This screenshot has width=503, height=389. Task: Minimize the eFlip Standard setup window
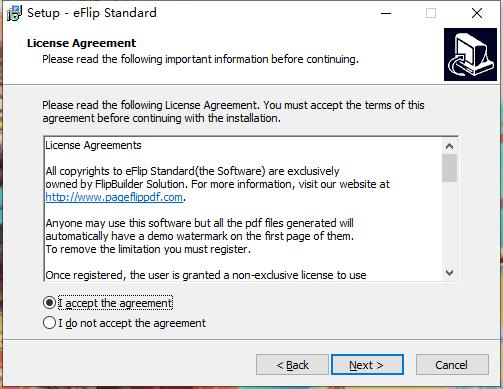pos(386,13)
